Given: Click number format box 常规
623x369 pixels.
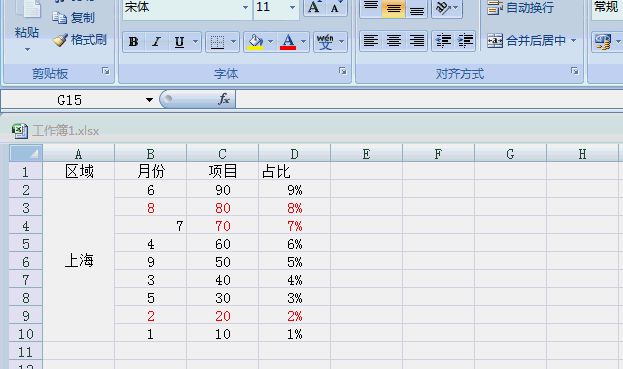Looking at the screenshot, I should pyautogui.click(x=607, y=7).
